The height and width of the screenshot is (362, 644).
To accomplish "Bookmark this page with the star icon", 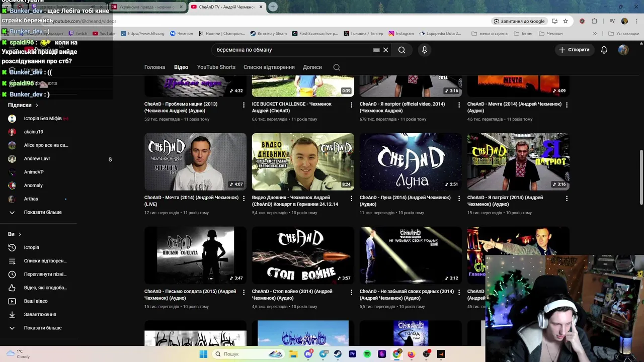I will click(x=566, y=21).
